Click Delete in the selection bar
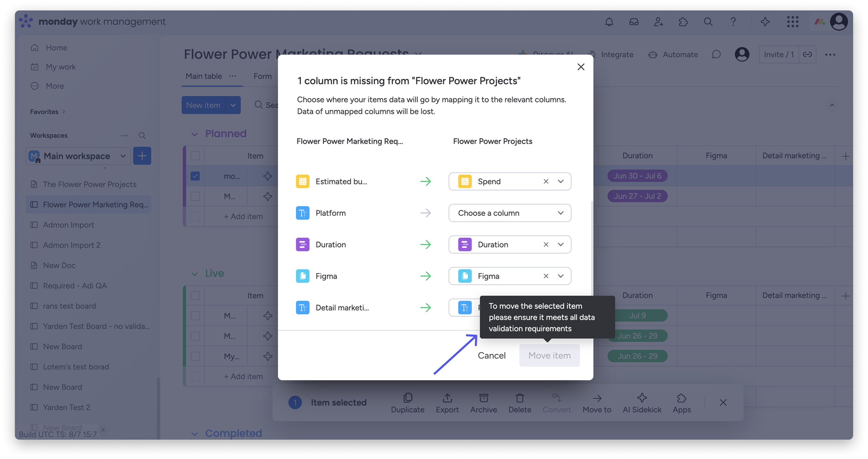 (520, 403)
